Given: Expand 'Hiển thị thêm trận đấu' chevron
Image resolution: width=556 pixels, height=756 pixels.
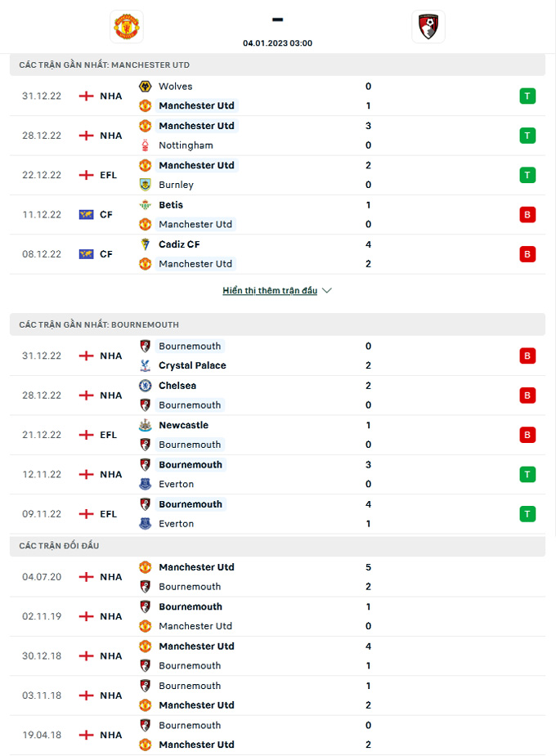Looking at the screenshot, I should (327, 291).
